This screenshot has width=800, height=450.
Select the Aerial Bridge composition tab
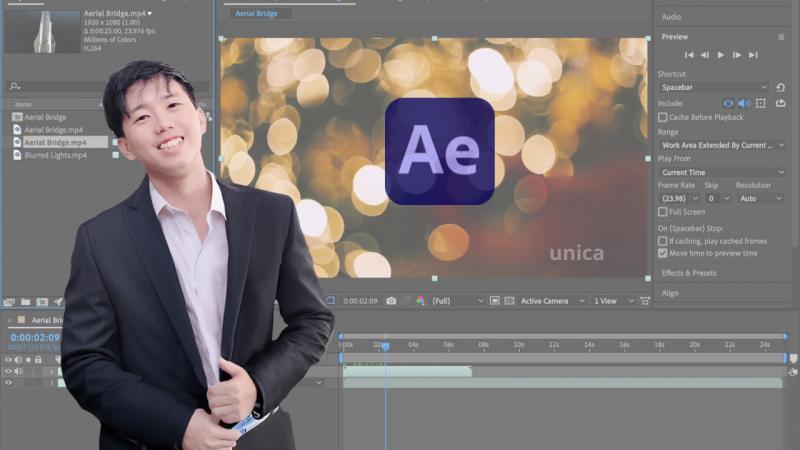(x=257, y=14)
